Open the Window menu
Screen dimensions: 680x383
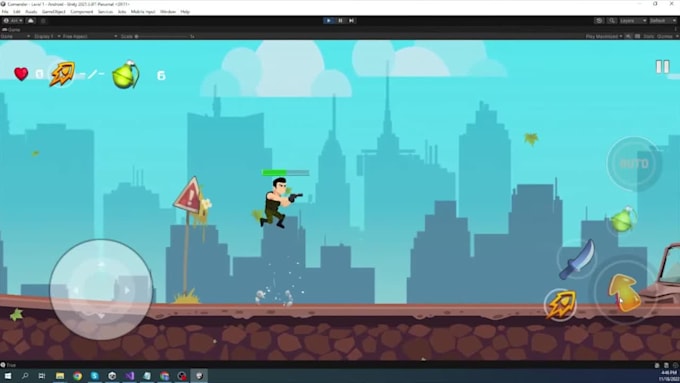[168, 12]
